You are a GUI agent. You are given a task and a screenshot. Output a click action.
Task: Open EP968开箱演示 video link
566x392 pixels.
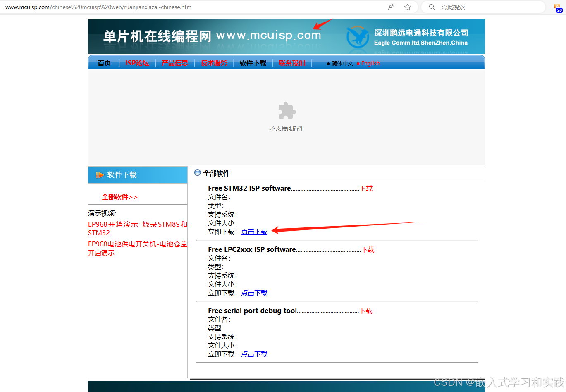138,228
